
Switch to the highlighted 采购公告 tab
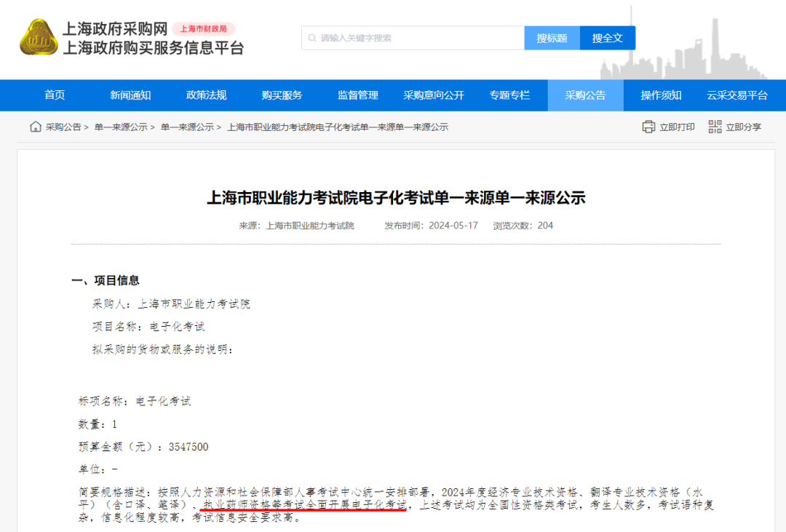click(x=585, y=95)
